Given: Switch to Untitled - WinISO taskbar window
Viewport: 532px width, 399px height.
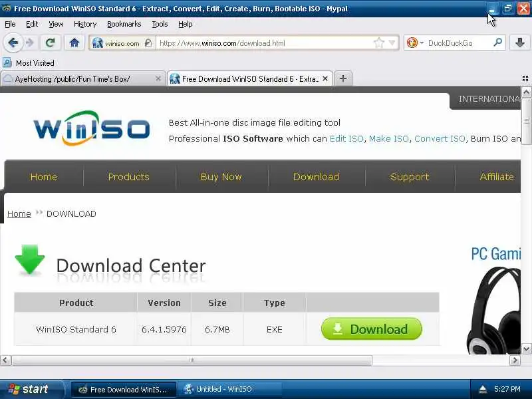Looking at the screenshot, I should pyautogui.click(x=231, y=389).
